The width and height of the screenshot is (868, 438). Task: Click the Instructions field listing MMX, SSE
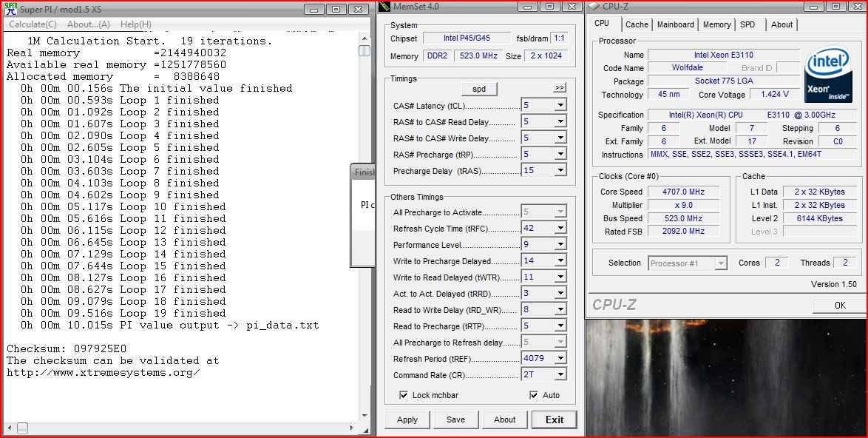click(x=751, y=155)
